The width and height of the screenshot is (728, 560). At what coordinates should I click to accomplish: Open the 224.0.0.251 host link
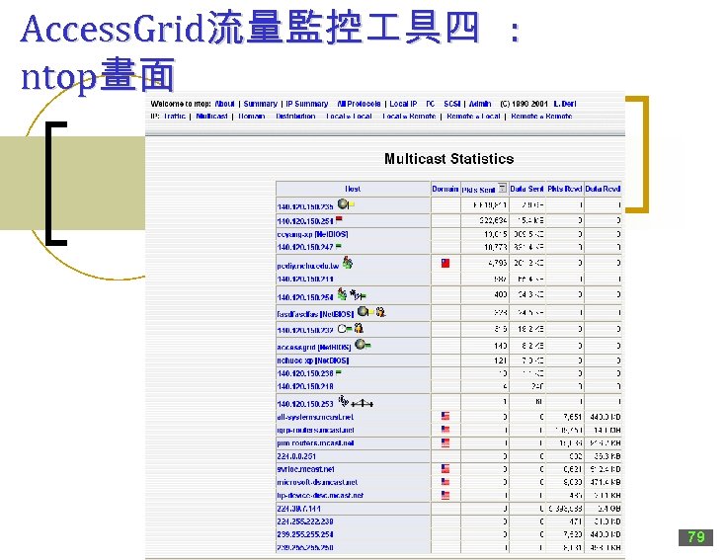pos(296,456)
